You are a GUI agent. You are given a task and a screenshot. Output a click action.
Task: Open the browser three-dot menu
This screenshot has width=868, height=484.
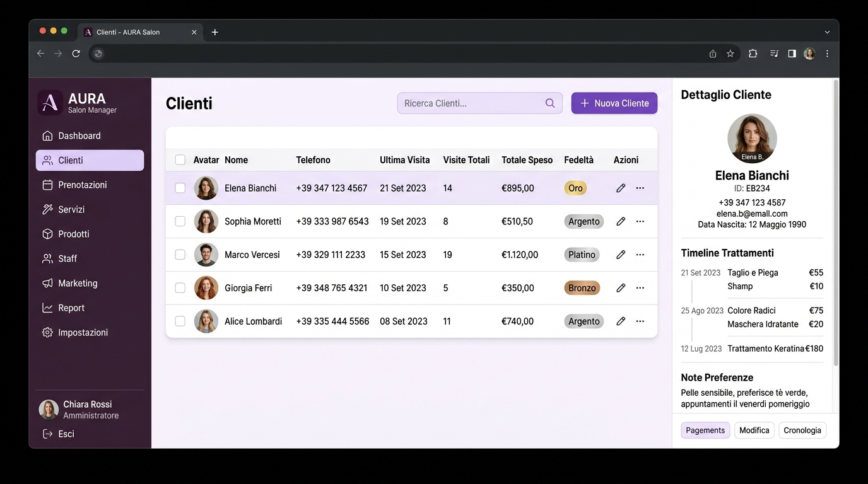[x=827, y=54]
